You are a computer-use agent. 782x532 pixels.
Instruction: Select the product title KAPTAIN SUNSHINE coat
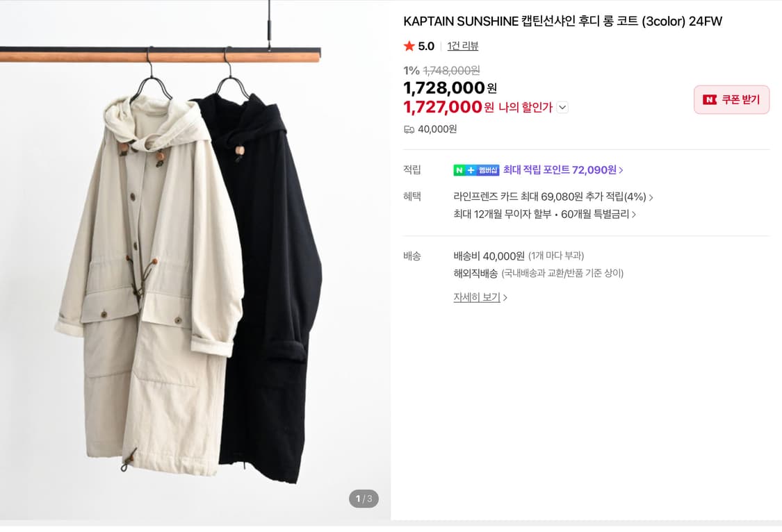[563, 22]
